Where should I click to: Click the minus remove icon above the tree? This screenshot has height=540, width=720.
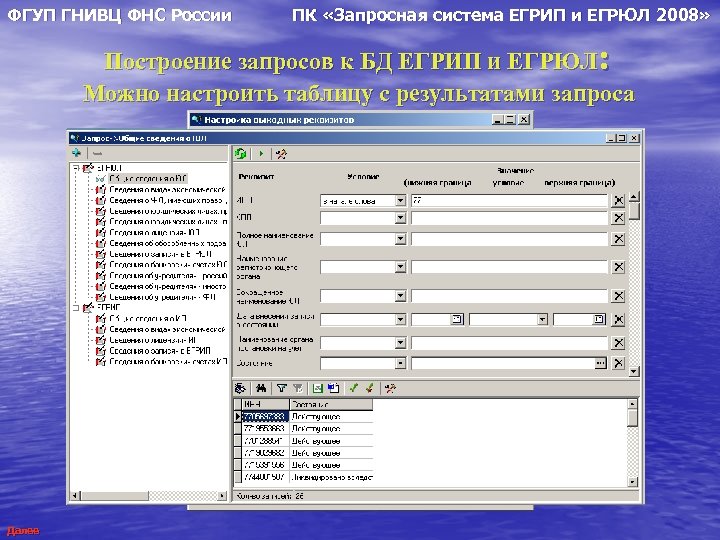click(97, 153)
